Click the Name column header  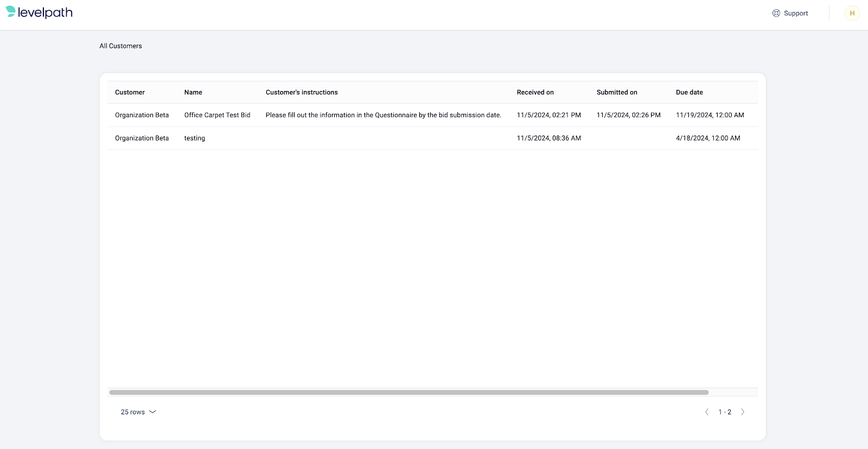(193, 92)
